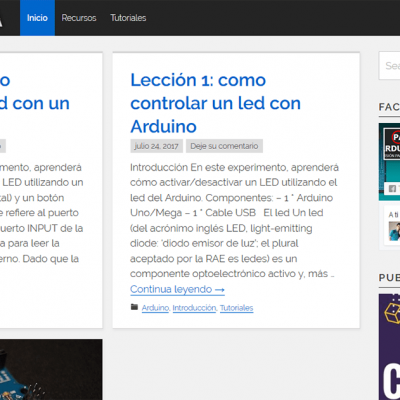
Task: Click the 'Introducción En este experimento' excerpt text
Action: coord(234,220)
